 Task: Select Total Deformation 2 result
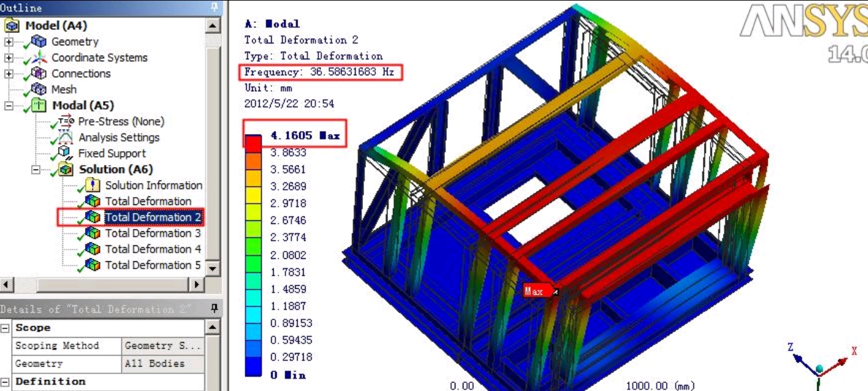tap(153, 217)
